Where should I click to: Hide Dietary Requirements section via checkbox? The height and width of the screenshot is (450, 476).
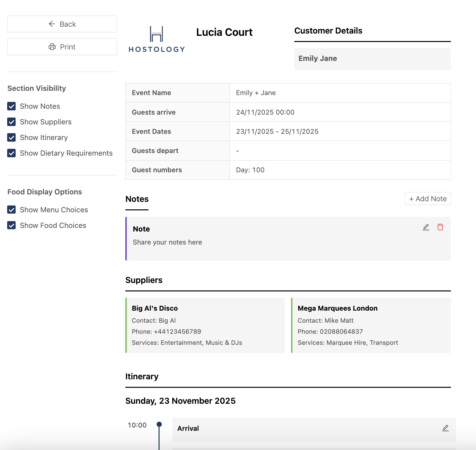(12, 153)
